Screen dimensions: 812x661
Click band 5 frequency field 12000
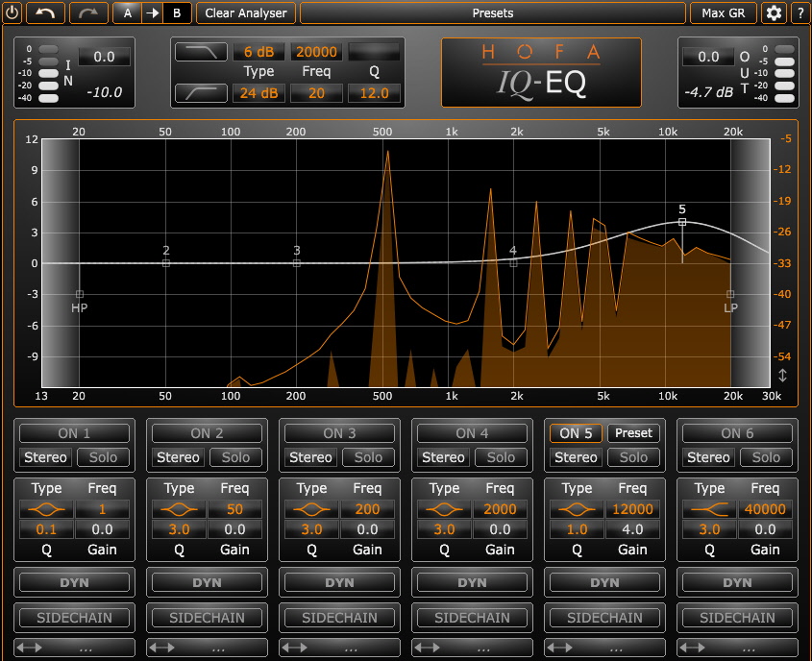[x=632, y=509]
